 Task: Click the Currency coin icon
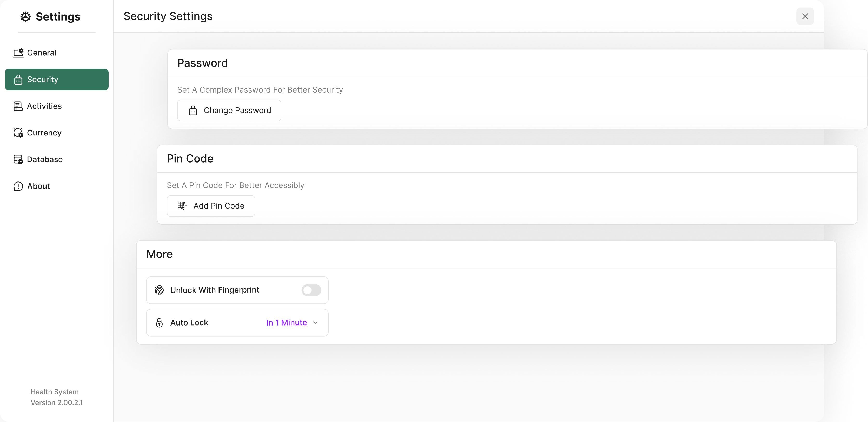[x=18, y=133]
